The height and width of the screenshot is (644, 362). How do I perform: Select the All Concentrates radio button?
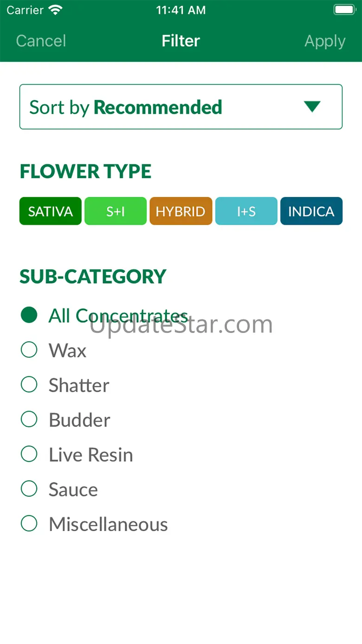29,315
